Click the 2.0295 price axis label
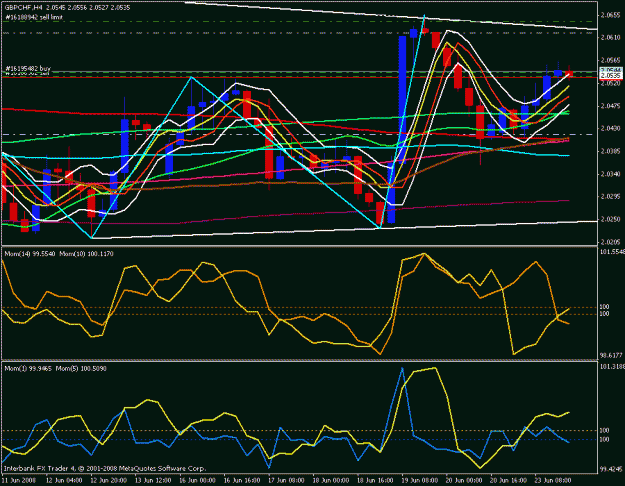 (611, 196)
